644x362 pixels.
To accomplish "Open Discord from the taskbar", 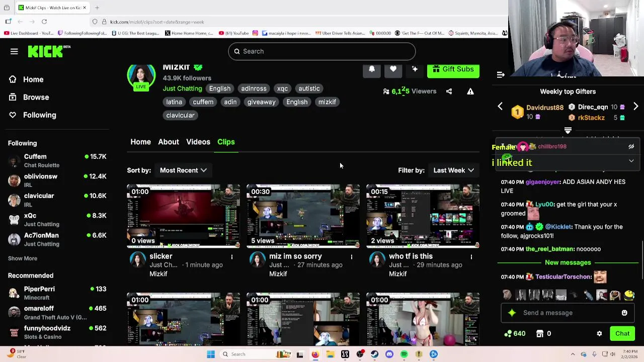I will (389, 354).
